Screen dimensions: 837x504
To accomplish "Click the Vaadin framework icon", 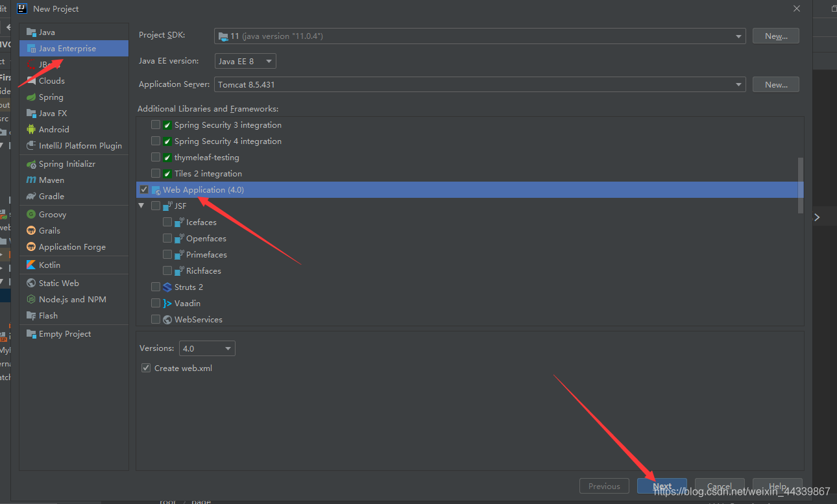I will coord(167,304).
